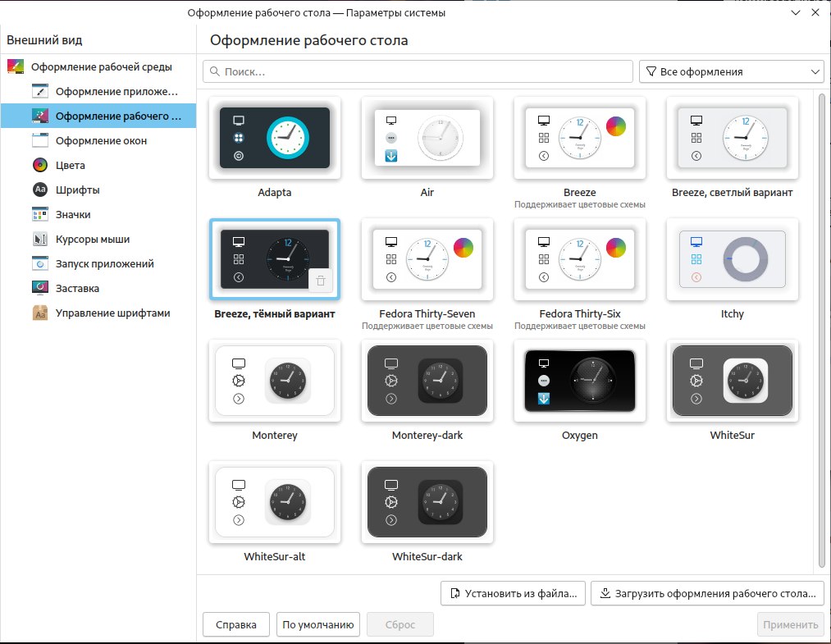Click Поддерживает цветовые схемы text under Breeze

[x=580, y=204]
